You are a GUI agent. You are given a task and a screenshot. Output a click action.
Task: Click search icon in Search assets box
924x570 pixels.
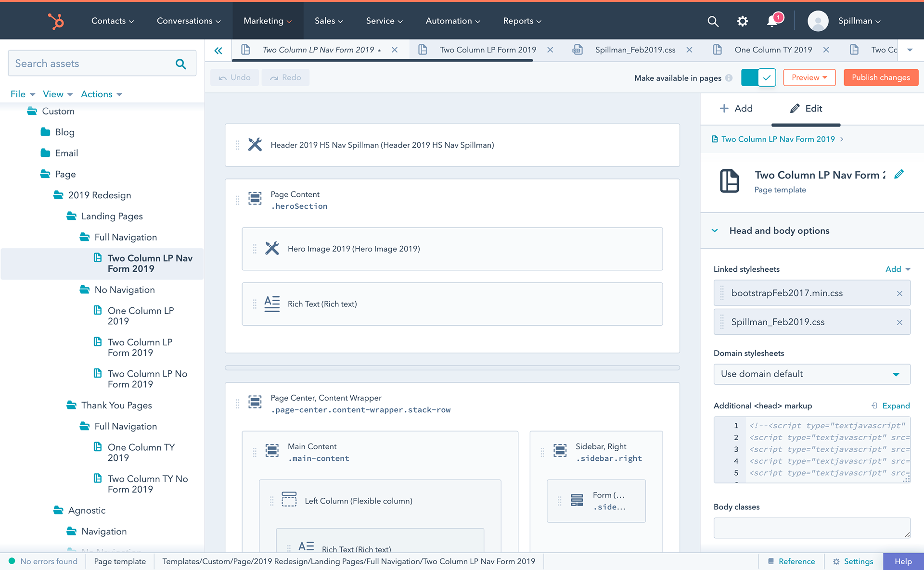coord(181,63)
